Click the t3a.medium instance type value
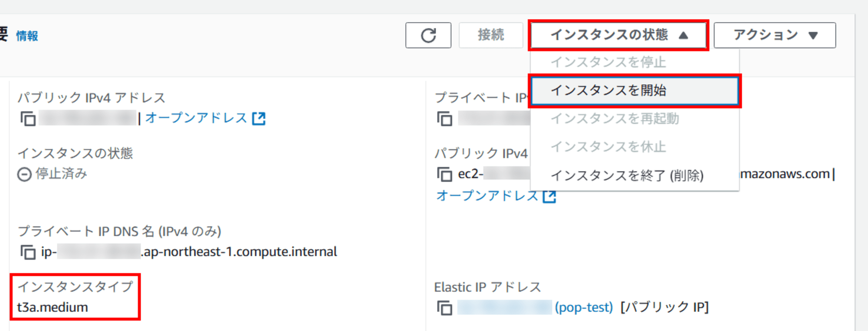 53,308
